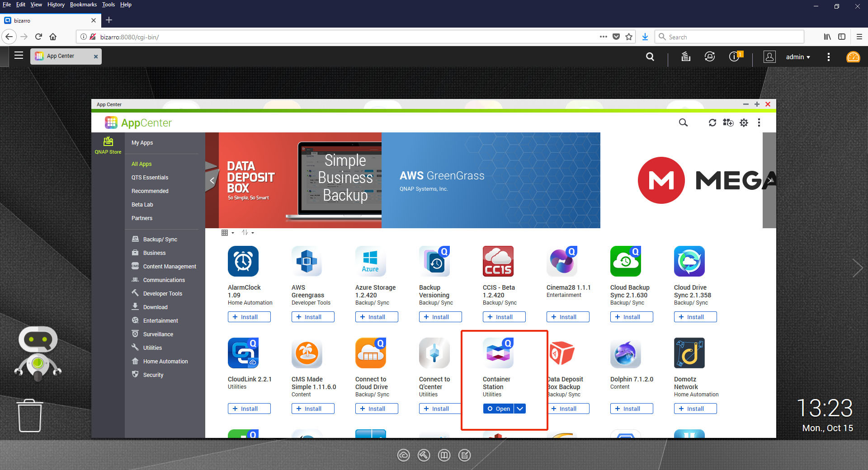The image size is (868, 470).
Task: Focus the Firefox search field
Action: [x=729, y=37]
